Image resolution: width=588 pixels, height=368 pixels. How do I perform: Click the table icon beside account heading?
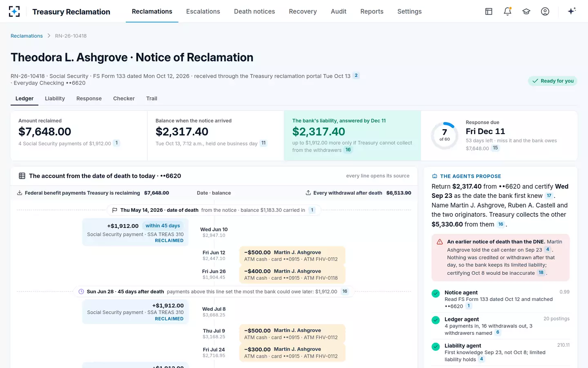click(x=22, y=176)
